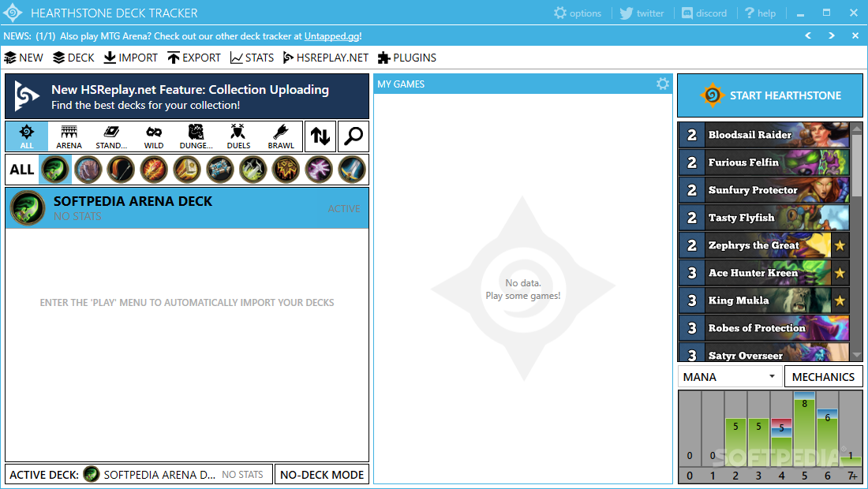Open the DECK menu
The height and width of the screenshot is (489, 868).
(x=73, y=58)
